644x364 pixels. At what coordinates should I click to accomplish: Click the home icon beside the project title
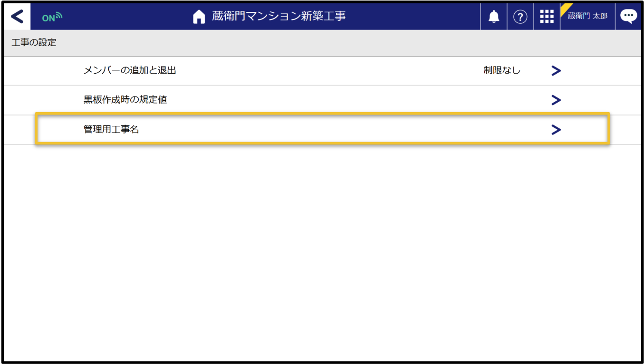(x=199, y=17)
